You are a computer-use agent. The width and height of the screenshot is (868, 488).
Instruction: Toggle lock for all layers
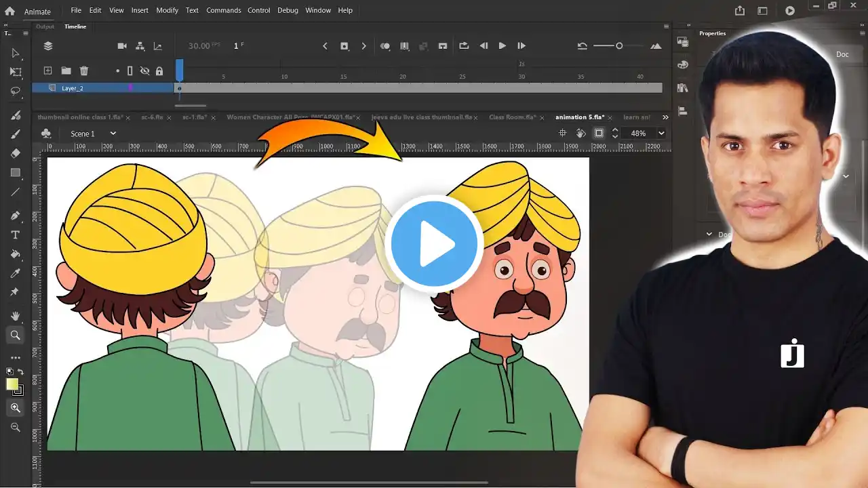[159, 70]
